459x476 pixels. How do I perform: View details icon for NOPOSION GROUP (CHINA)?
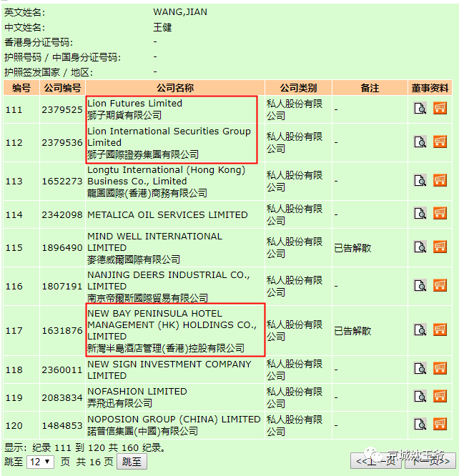click(x=420, y=425)
